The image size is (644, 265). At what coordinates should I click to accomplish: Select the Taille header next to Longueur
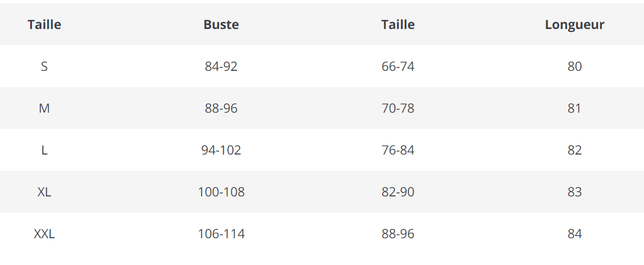point(398,25)
